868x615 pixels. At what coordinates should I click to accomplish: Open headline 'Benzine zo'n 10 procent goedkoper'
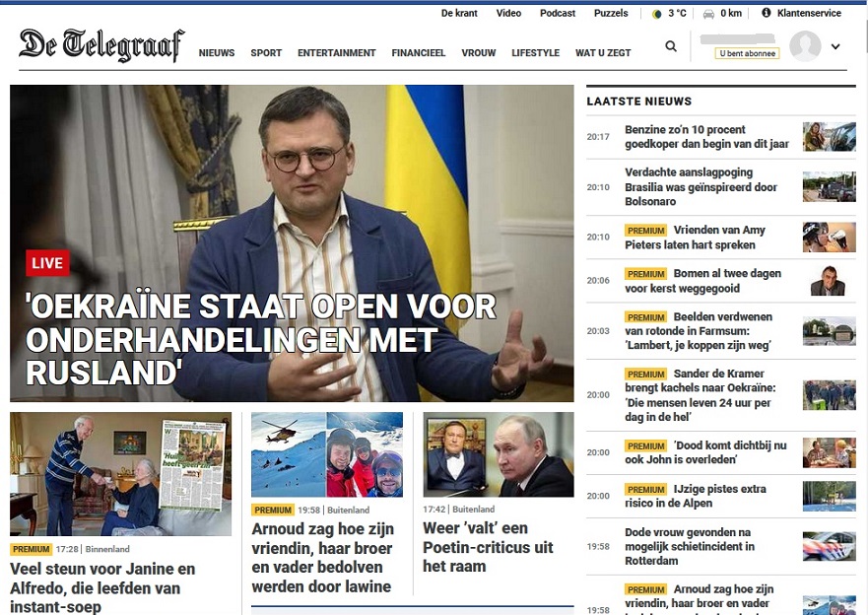point(706,137)
